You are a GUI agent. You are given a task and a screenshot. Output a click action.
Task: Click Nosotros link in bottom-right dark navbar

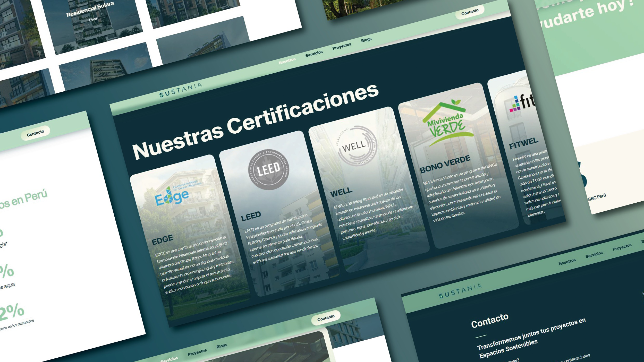(x=567, y=262)
